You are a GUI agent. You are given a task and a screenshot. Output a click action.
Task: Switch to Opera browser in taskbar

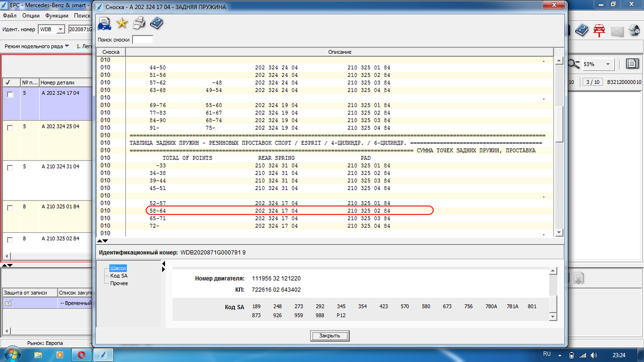[x=82, y=355]
